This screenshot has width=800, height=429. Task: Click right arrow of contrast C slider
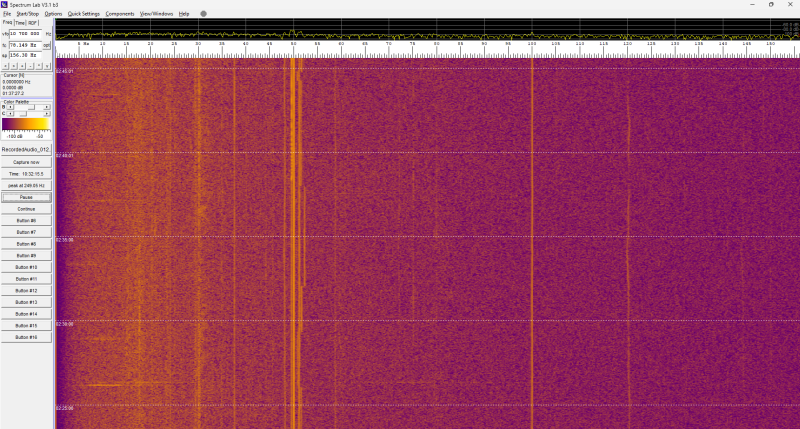46,114
